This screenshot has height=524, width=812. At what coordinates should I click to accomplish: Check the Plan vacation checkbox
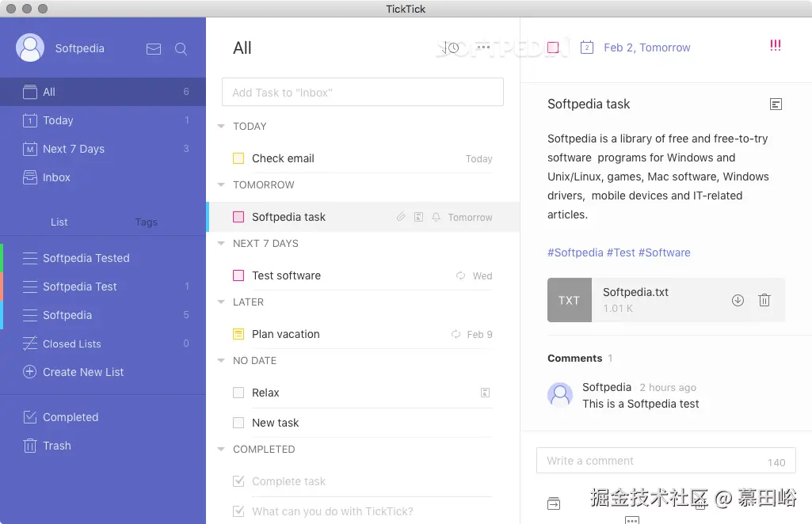[x=238, y=334]
